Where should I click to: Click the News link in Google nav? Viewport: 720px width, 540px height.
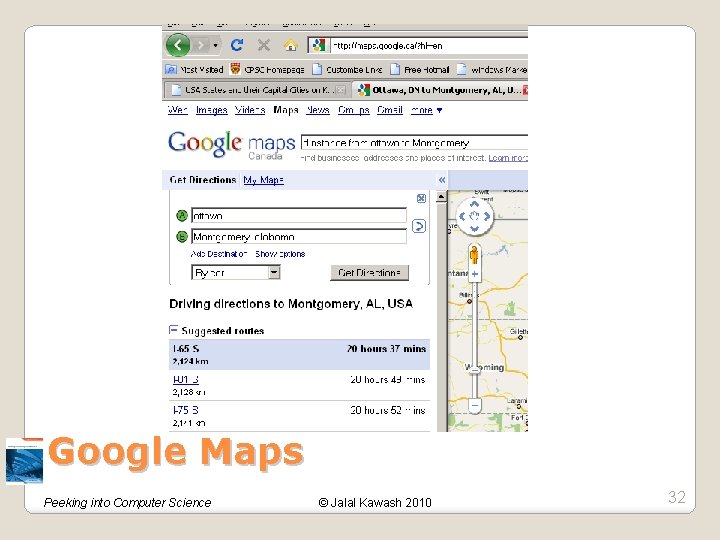tap(318, 110)
